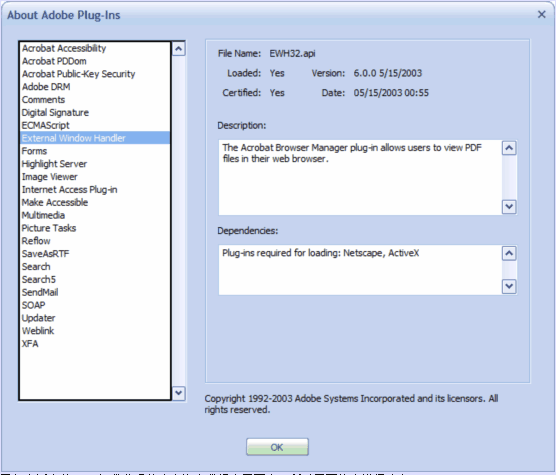Choose SaveAsRTF entry
Image resolution: width=556 pixels, height=475 pixels.
coord(95,254)
